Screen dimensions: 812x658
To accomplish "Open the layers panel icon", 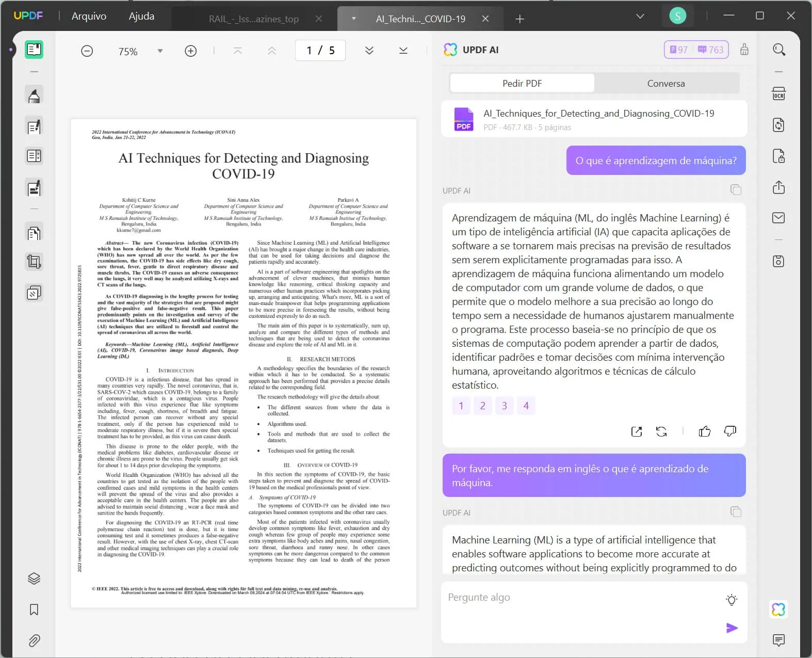I will [x=34, y=579].
